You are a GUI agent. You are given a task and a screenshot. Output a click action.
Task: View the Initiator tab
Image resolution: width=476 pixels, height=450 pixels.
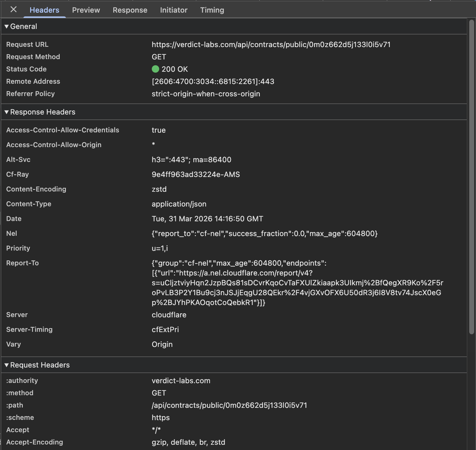(x=174, y=10)
